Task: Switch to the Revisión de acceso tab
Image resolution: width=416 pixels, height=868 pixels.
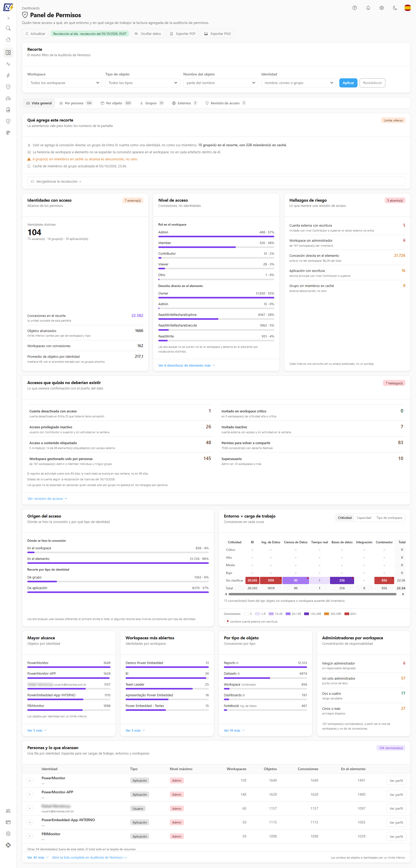Action: [225, 103]
